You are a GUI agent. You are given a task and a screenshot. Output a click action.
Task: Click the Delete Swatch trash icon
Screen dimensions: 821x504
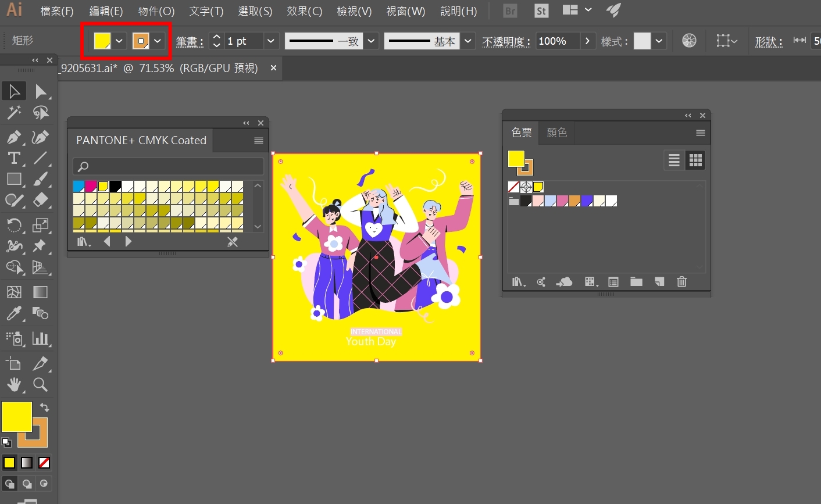pyautogui.click(x=681, y=282)
